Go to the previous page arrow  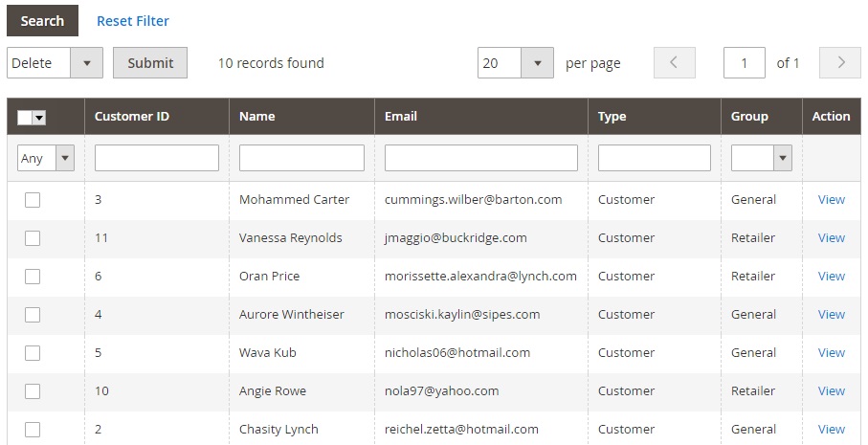[x=675, y=62]
